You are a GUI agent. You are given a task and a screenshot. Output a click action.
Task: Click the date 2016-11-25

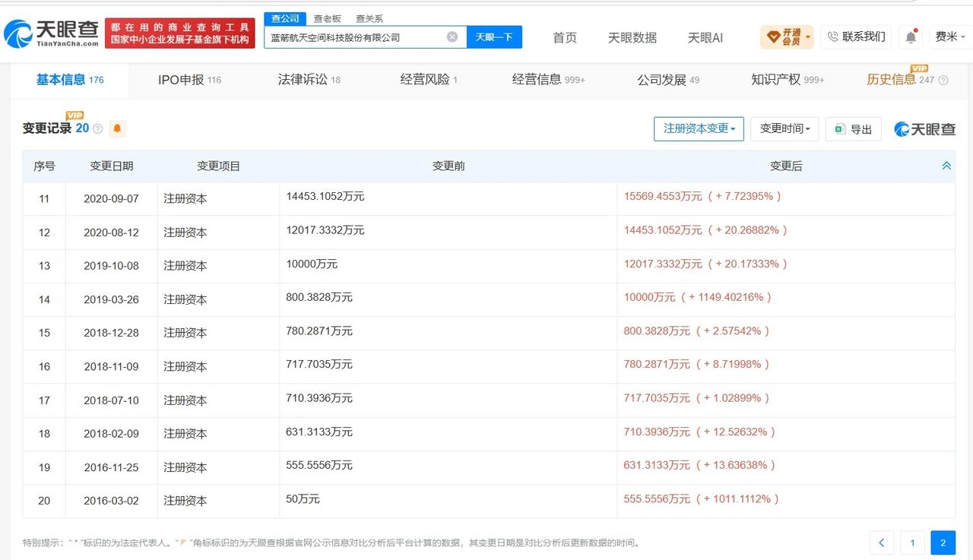[x=112, y=467]
